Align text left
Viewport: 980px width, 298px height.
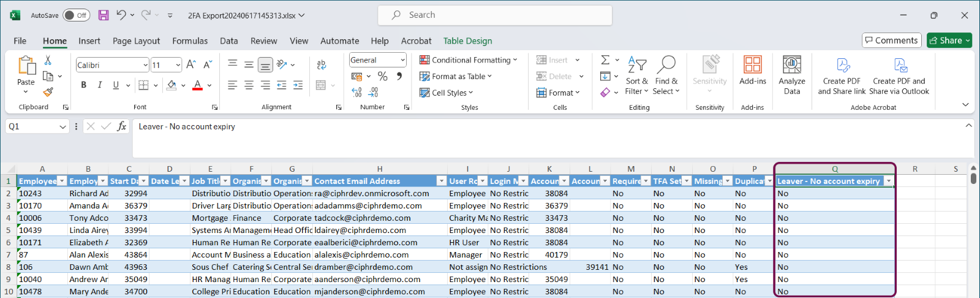tap(233, 85)
